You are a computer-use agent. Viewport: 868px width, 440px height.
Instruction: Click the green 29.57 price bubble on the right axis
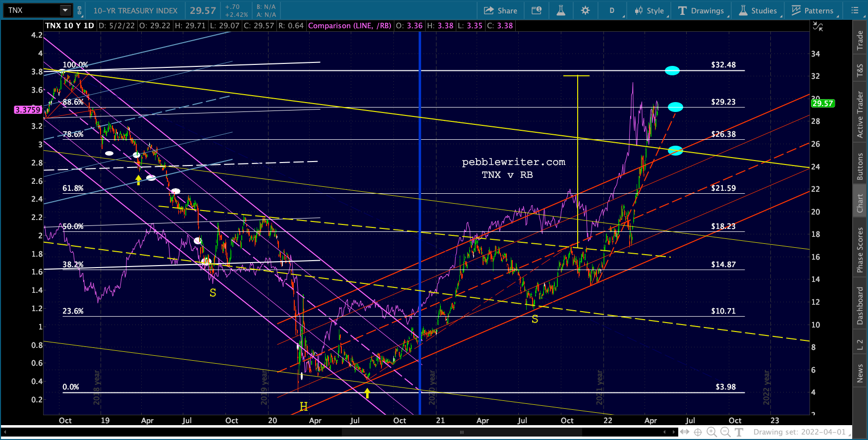(822, 103)
